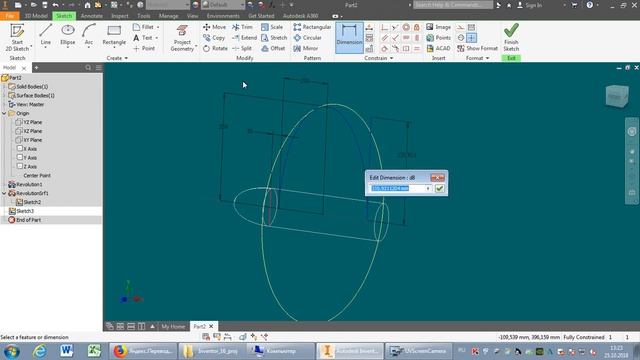This screenshot has width=640, height=360.
Task: Select the Scale tool
Action: [272, 27]
